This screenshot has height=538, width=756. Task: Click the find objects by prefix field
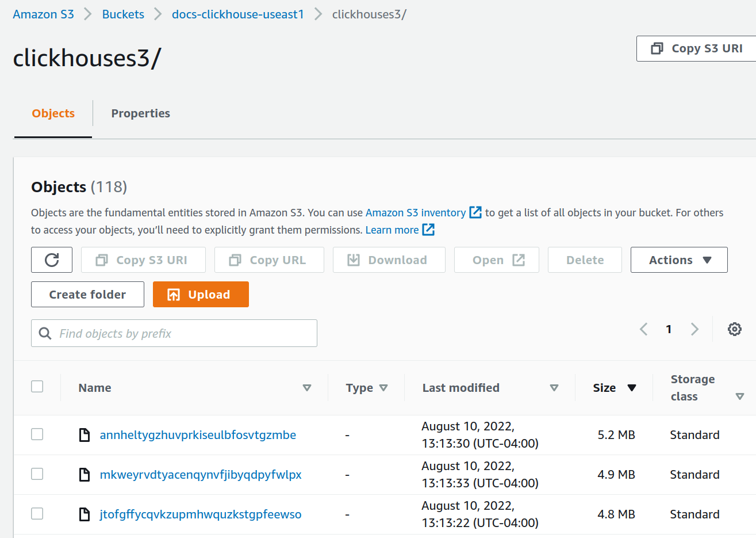click(172, 333)
